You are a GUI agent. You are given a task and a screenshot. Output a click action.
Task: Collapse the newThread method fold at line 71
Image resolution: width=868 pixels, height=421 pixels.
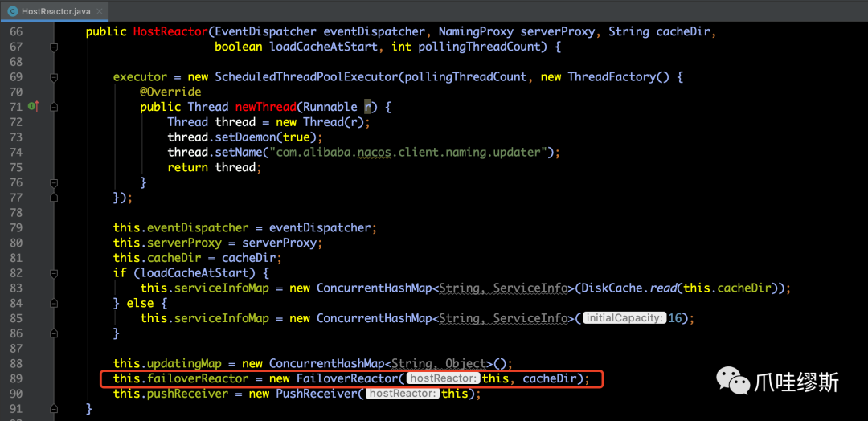(x=54, y=108)
